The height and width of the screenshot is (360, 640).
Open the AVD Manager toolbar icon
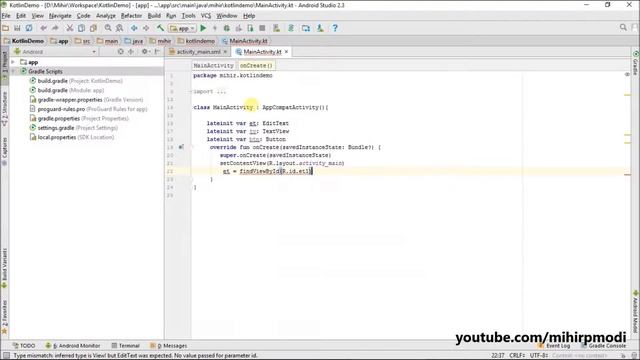[x=277, y=28]
